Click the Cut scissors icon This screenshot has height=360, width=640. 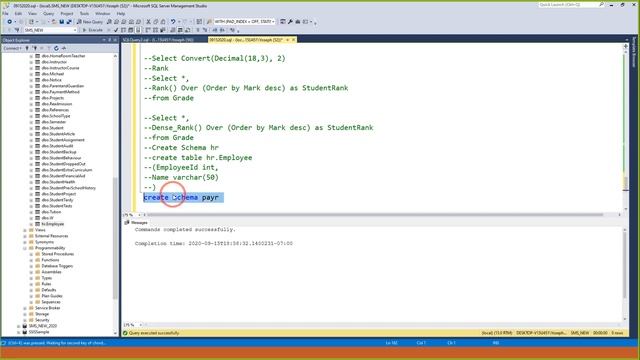[148, 22]
